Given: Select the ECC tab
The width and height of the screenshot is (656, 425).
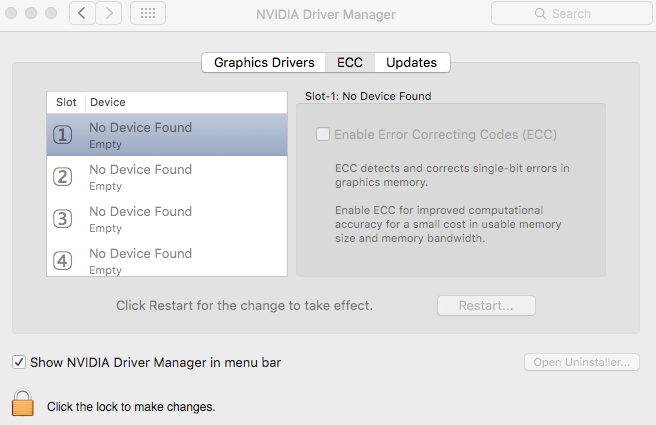Looking at the screenshot, I should 350,63.
